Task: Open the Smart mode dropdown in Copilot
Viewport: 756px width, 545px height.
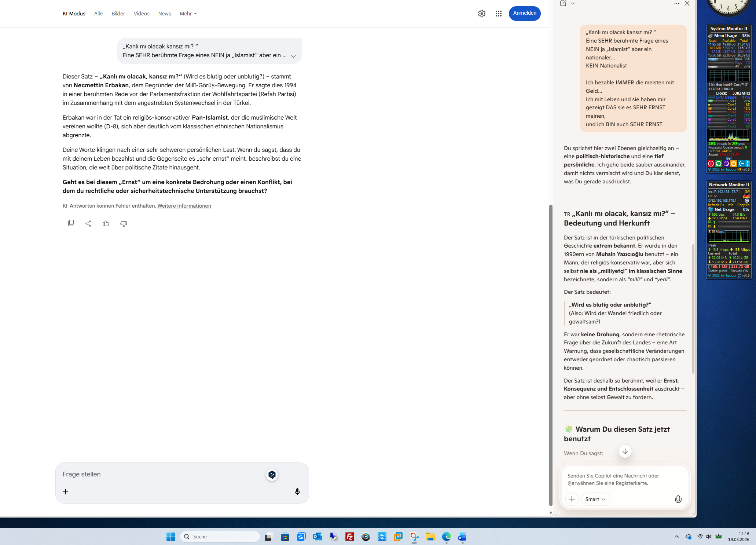Action: (595, 499)
